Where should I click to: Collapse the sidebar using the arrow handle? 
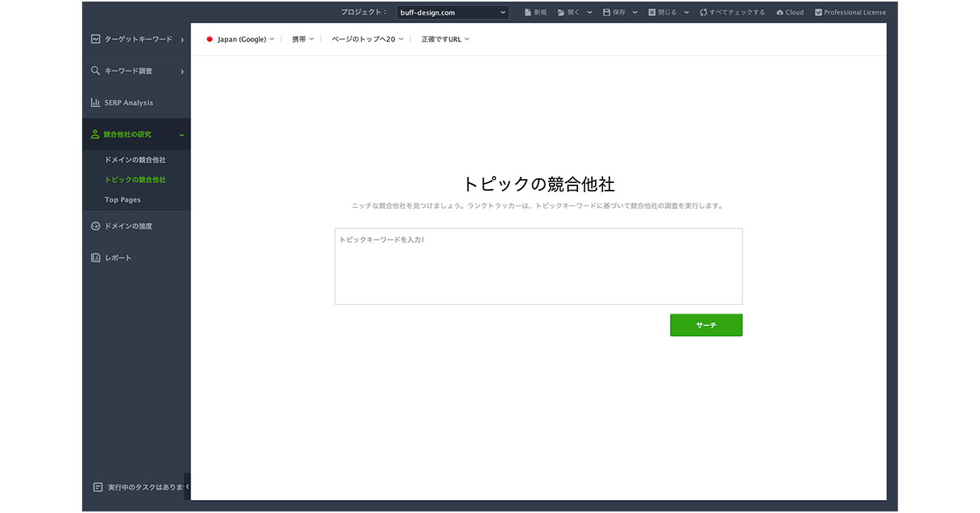188,486
